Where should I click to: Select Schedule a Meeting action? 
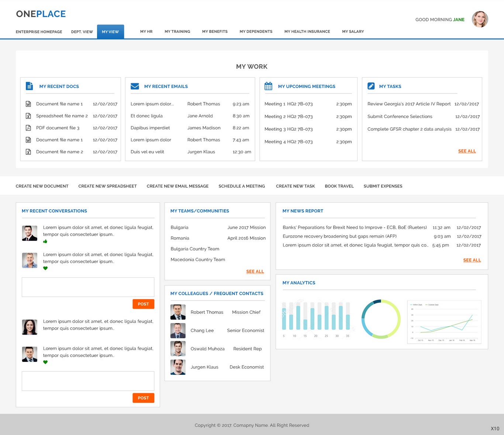[x=242, y=186]
